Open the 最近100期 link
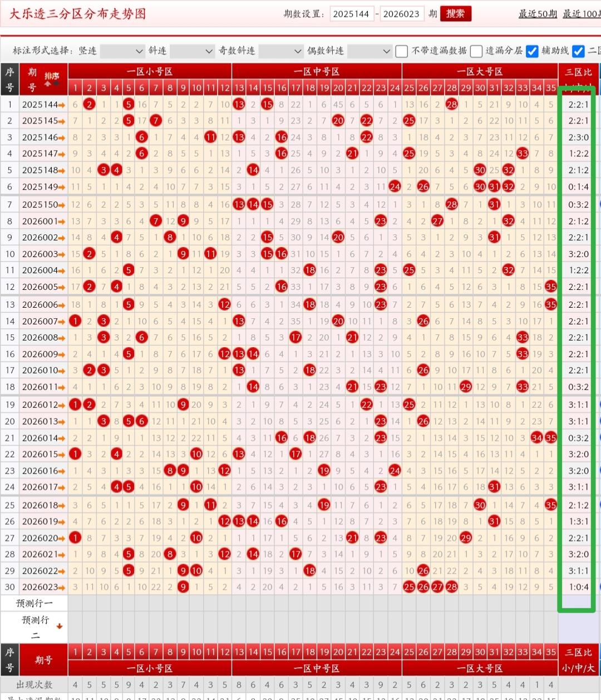The image size is (601, 700). [582, 14]
